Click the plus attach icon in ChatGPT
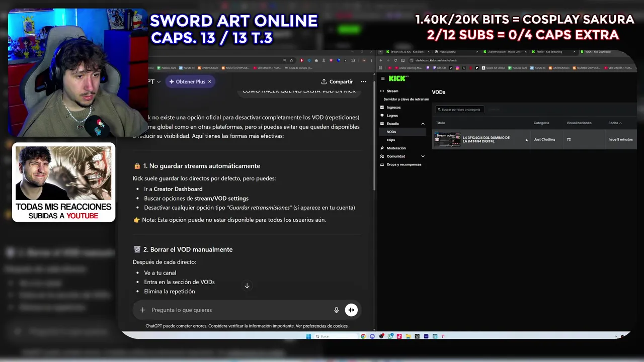 coord(143,310)
